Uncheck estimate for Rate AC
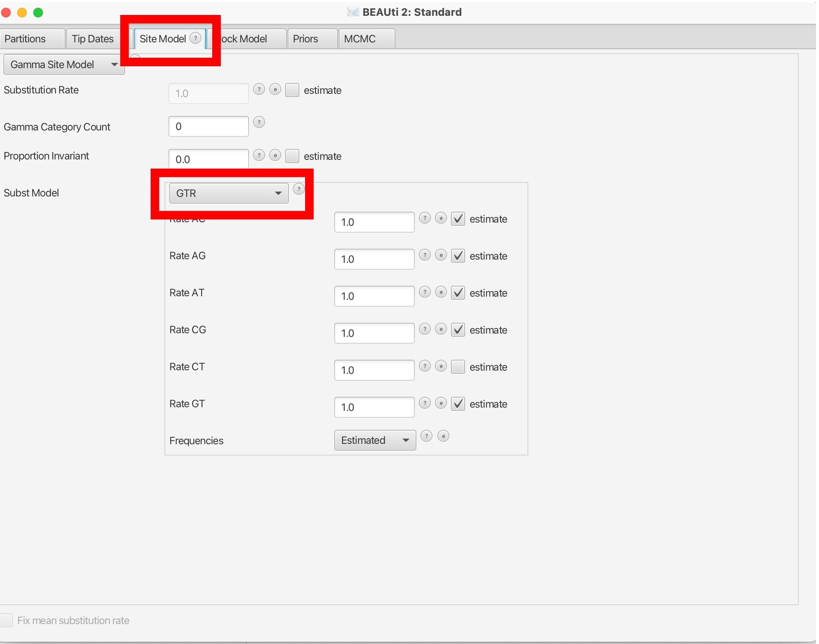This screenshot has width=819, height=644. [x=458, y=219]
